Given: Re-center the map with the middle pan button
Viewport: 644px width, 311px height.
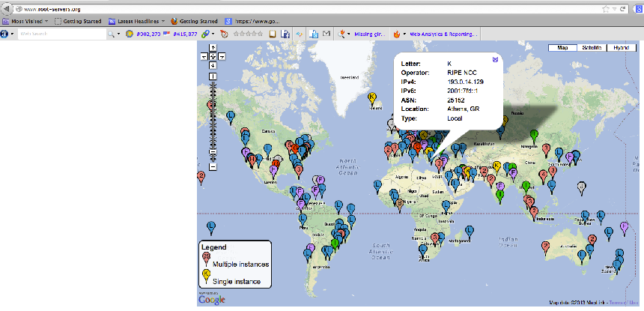Looking at the screenshot, I should pos(213,56).
